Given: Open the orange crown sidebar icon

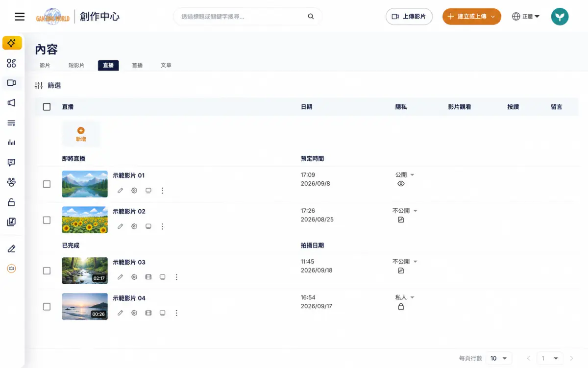Looking at the screenshot, I should (x=11, y=269).
